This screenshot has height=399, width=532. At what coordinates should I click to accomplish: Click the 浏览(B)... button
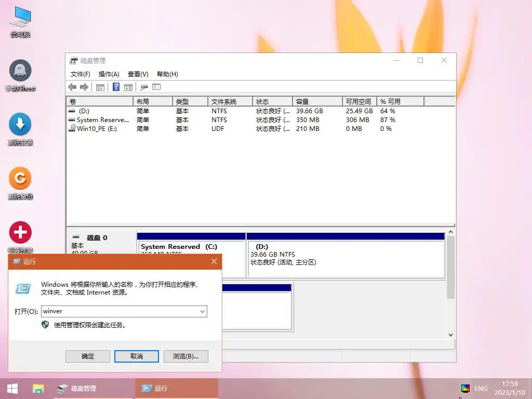click(185, 356)
